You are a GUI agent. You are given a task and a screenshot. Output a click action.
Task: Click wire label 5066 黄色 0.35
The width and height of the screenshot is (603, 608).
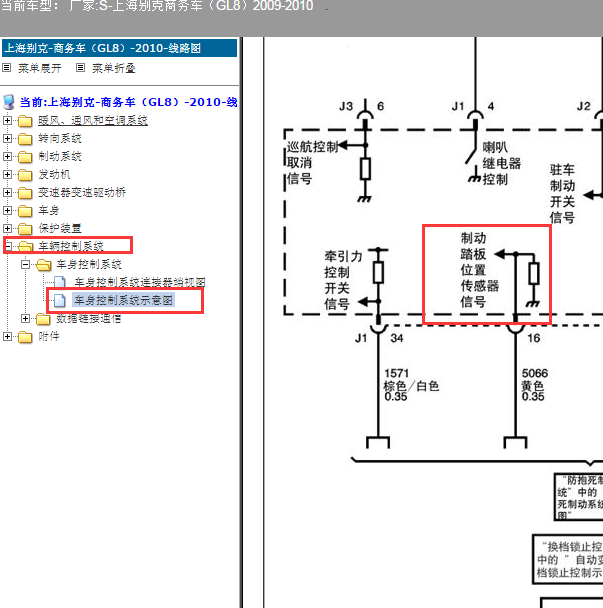pyautogui.click(x=535, y=385)
